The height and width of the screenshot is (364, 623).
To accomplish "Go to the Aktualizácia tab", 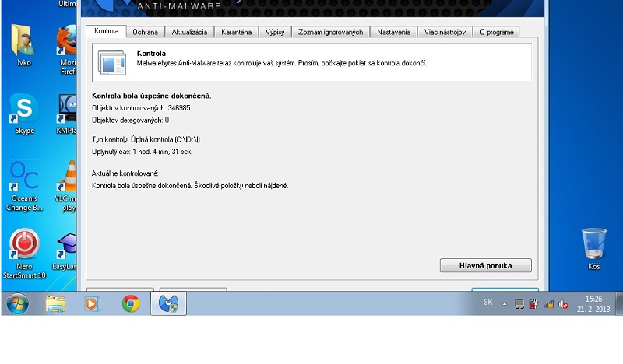I will tap(189, 32).
